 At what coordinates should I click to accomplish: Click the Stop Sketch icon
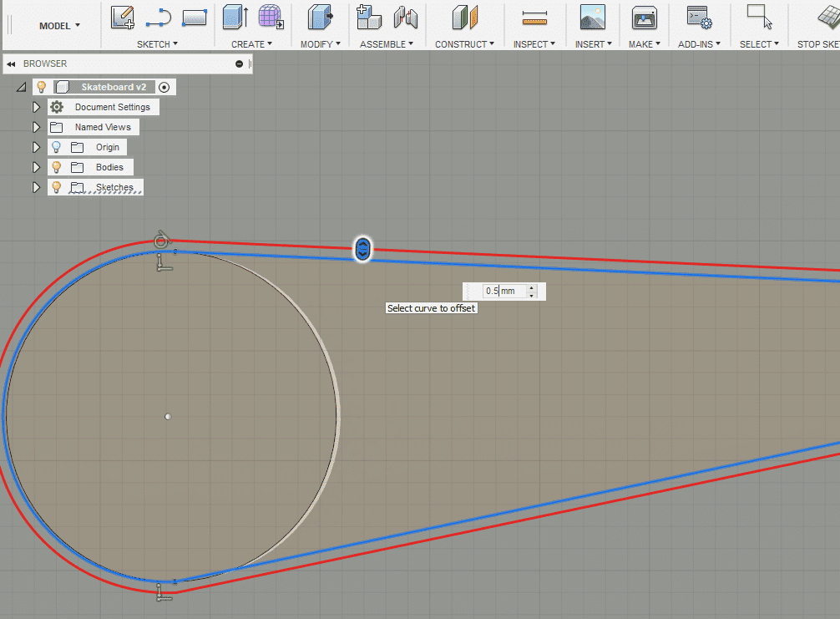click(829, 18)
